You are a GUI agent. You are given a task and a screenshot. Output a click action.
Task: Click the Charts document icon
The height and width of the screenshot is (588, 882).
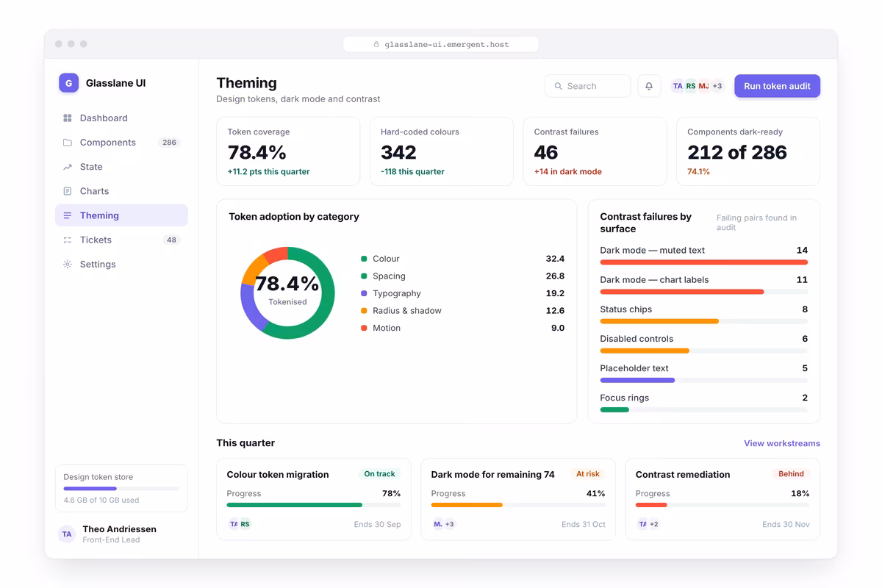pyautogui.click(x=68, y=191)
